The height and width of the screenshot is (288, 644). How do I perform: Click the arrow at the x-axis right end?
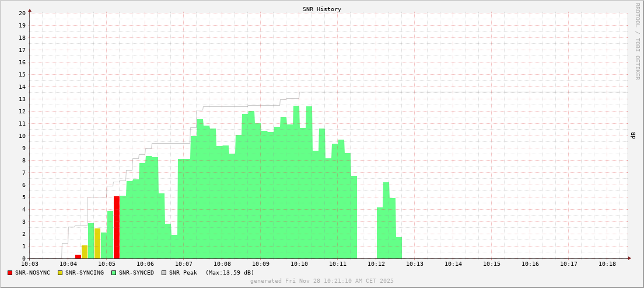pos(629,258)
